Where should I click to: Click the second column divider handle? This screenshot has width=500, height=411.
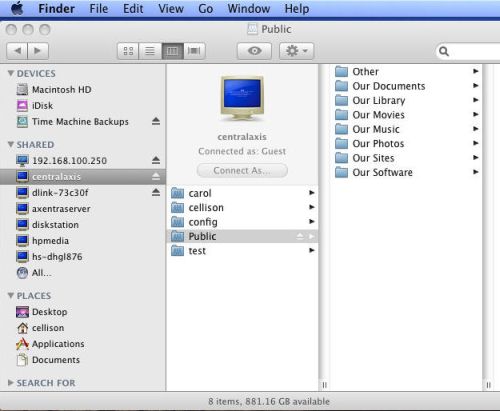click(x=488, y=385)
